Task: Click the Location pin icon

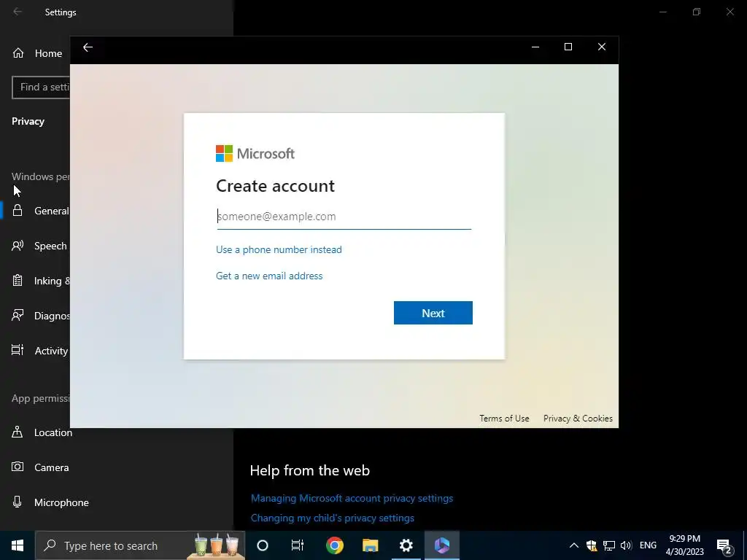Action: pyautogui.click(x=18, y=432)
